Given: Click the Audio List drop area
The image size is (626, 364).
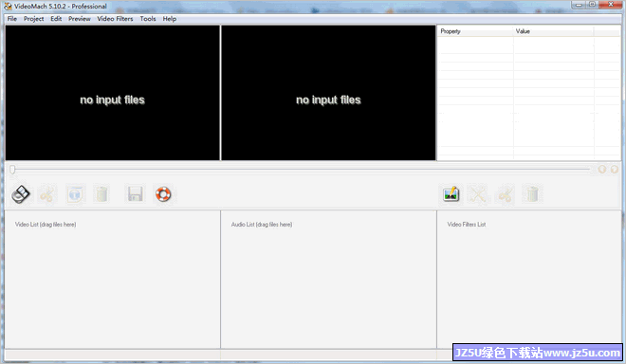Looking at the screenshot, I should point(328,280).
